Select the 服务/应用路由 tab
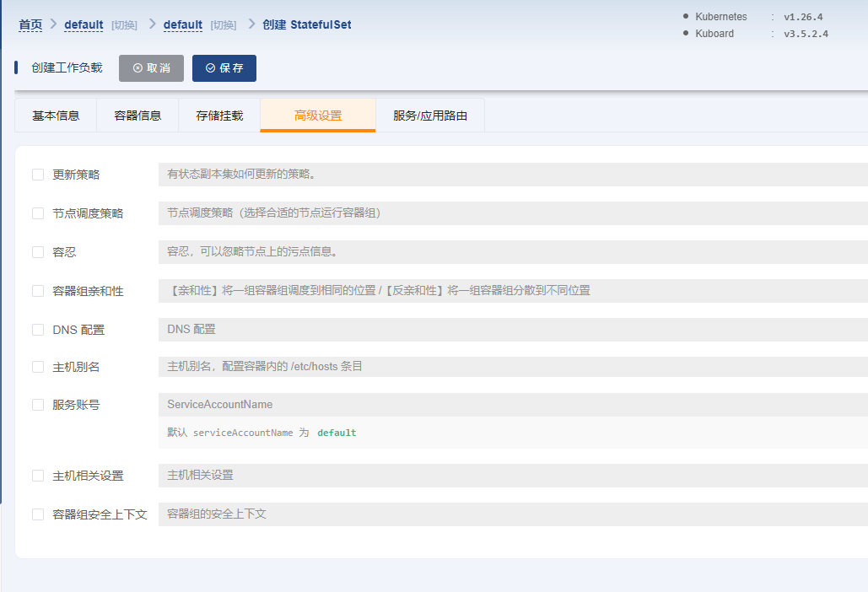Image resolution: width=868 pixels, height=592 pixels. click(x=430, y=116)
